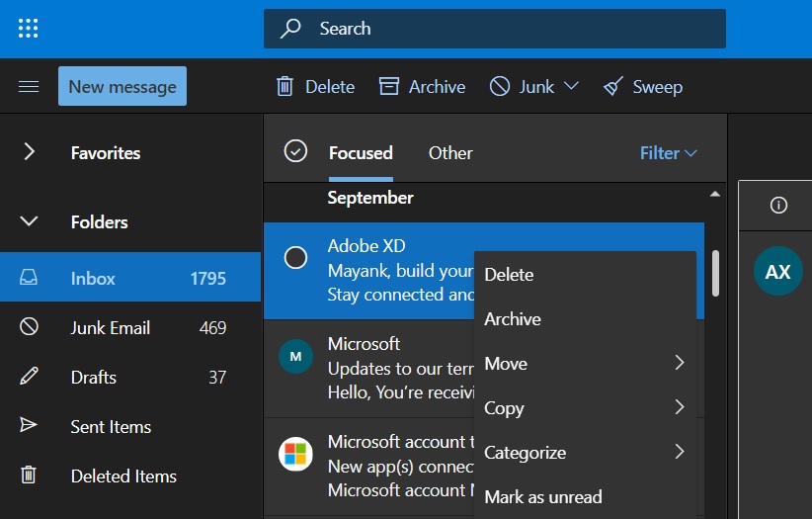Collapse the Folders section
The image size is (812, 519).
click(29, 221)
